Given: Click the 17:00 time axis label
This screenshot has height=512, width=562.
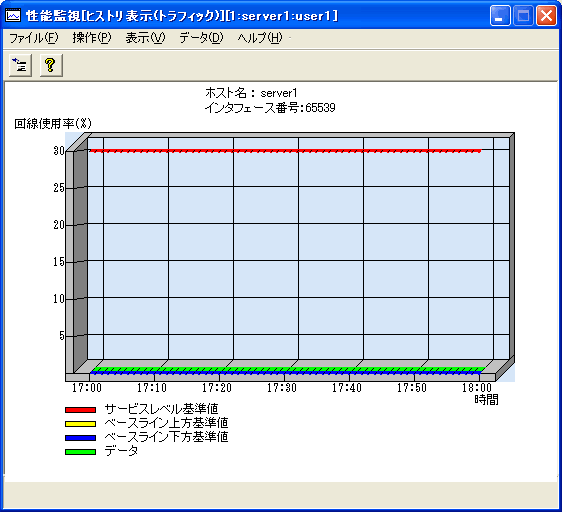Looking at the screenshot, I should coord(87,388).
